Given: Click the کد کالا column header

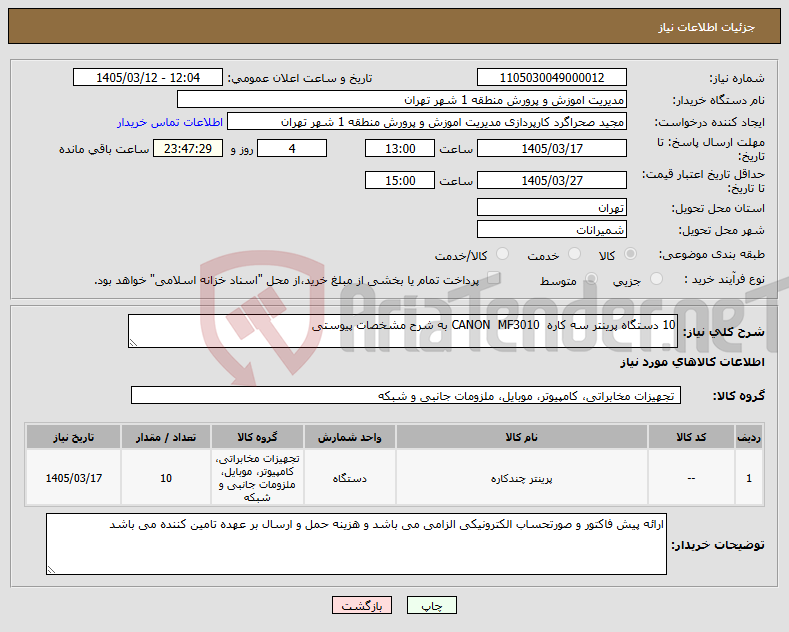Looking at the screenshot, I should click(x=691, y=437).
